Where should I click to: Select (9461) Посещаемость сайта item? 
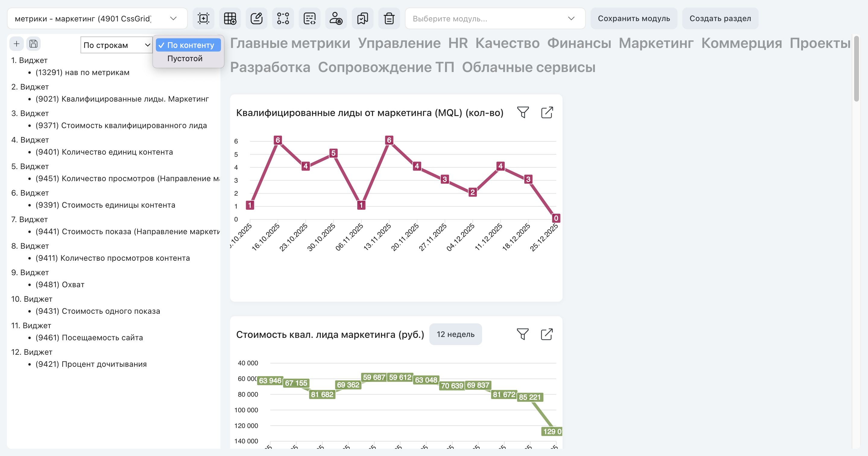[89, 338]
